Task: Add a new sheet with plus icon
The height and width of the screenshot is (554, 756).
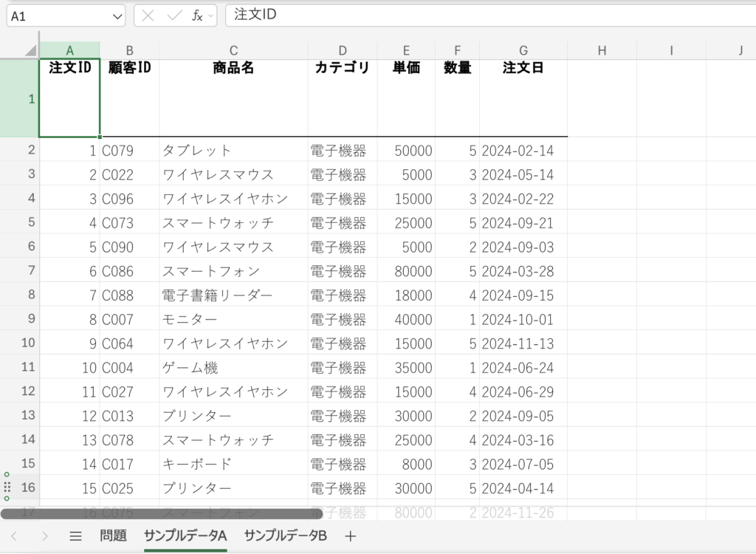Action: pyautogui.click(x=350, y=536)
